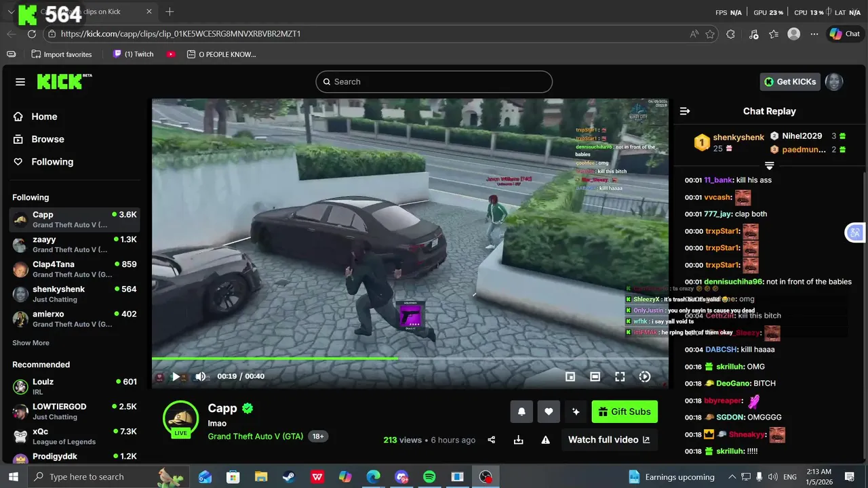868x488 pixels.
Task: Open Steam from the taskbar
Action: (x=289, y=477)
